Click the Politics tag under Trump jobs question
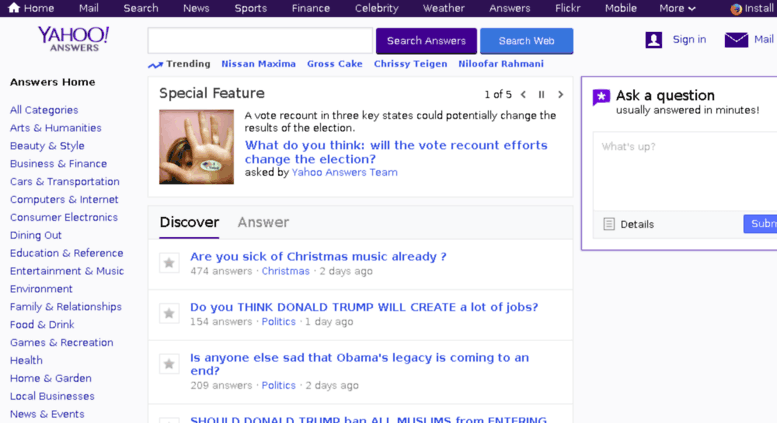The image size is (777, 423). (278, 321)
